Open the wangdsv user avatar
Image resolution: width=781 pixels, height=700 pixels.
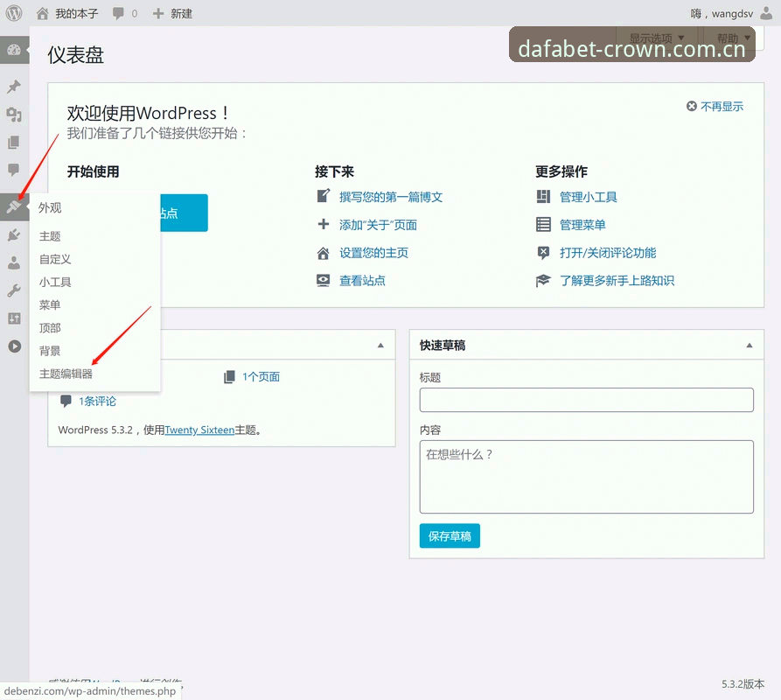766,13
